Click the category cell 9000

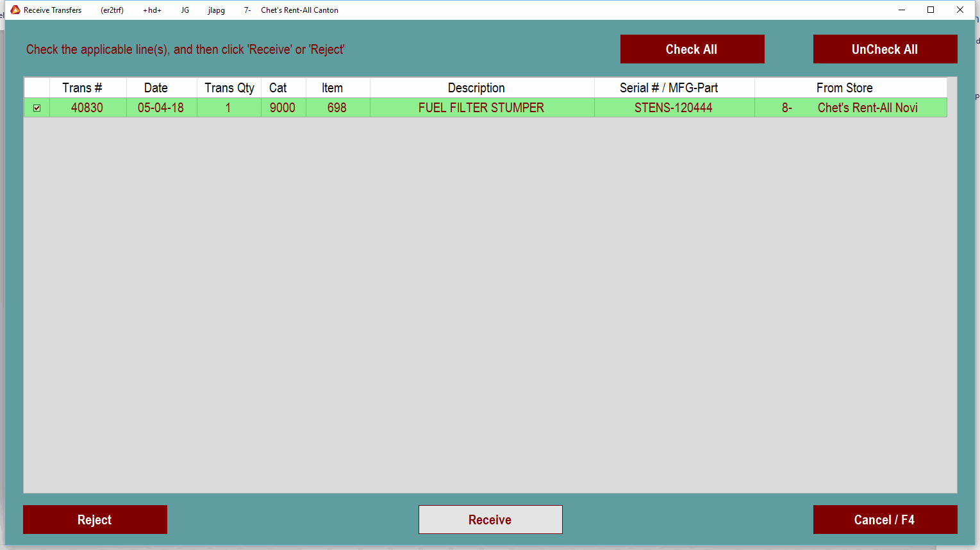[x=283, y=108]
